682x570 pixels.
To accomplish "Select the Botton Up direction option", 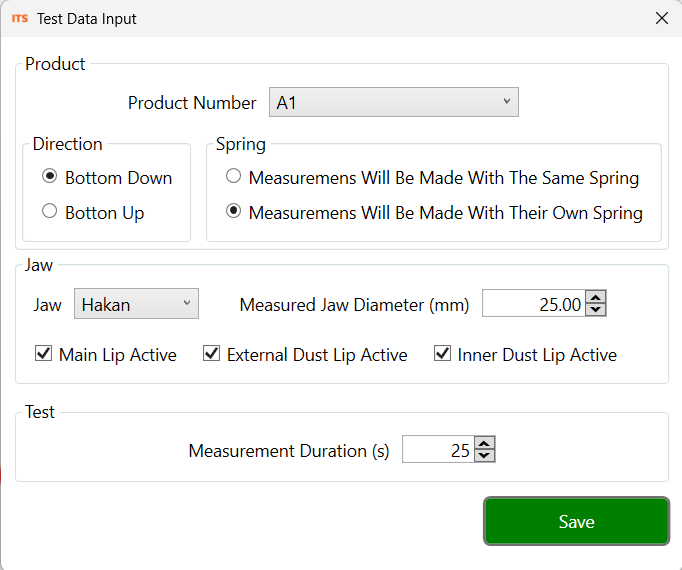I will [49, 213].
